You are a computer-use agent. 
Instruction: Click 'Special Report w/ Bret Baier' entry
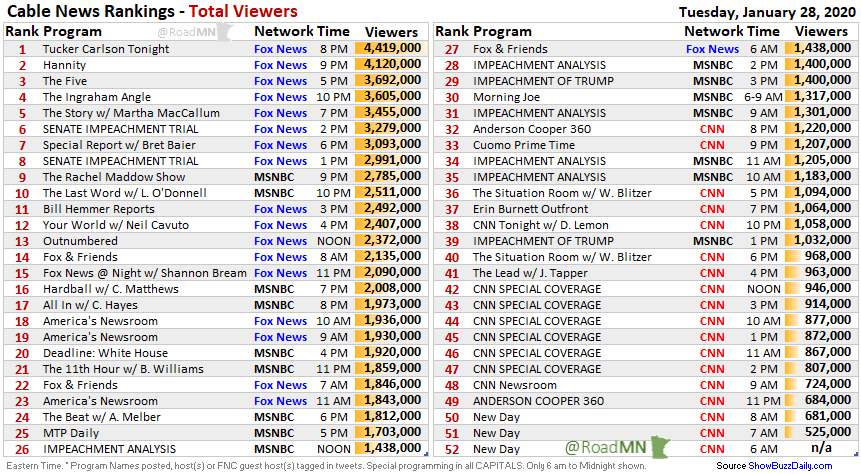click(119, 145)
